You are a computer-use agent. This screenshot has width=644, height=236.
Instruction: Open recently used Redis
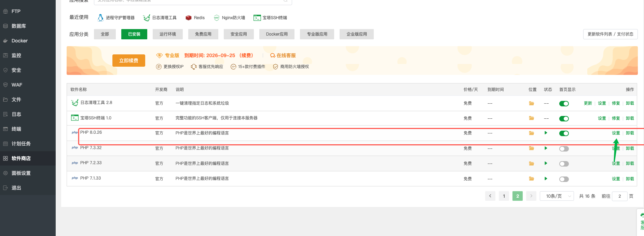pyautogui.click(x=195, y=18)
